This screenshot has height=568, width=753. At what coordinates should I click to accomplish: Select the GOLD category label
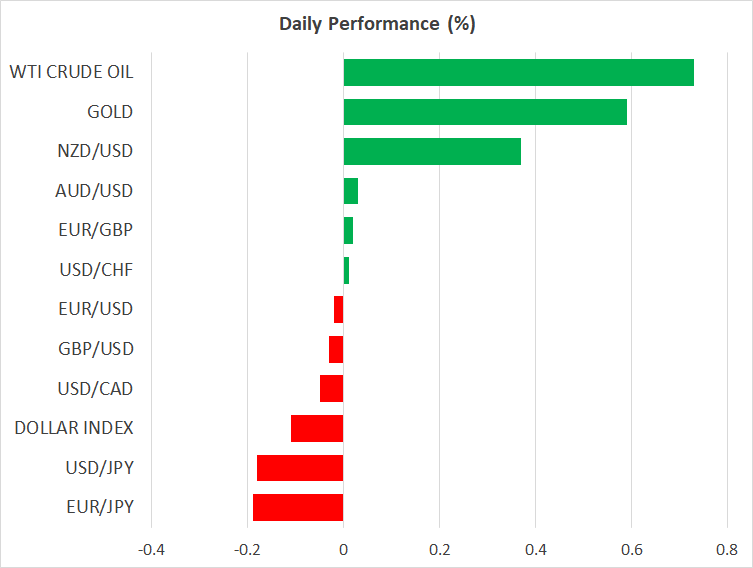[110, 112]
